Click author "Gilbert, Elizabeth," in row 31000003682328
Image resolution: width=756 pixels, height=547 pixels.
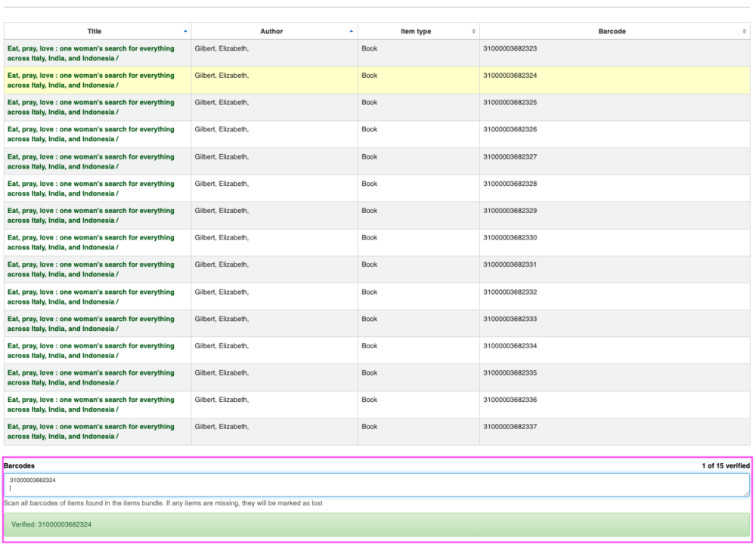(x=222, y=184)
